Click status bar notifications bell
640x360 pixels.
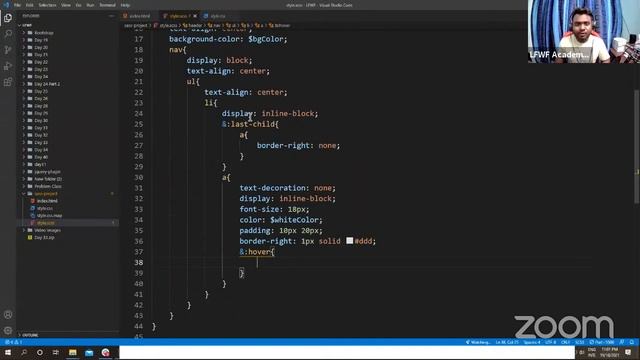click(632, 342)
